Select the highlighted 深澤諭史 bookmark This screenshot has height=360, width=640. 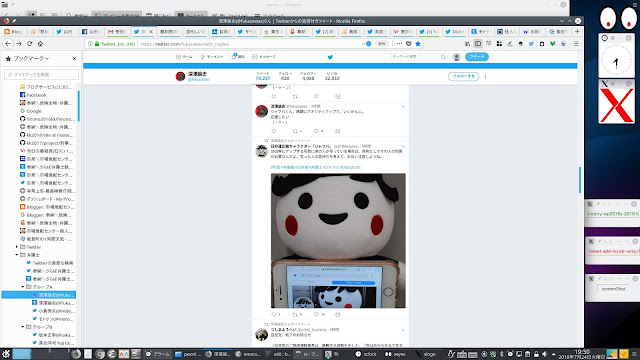(x=38, y=295)
